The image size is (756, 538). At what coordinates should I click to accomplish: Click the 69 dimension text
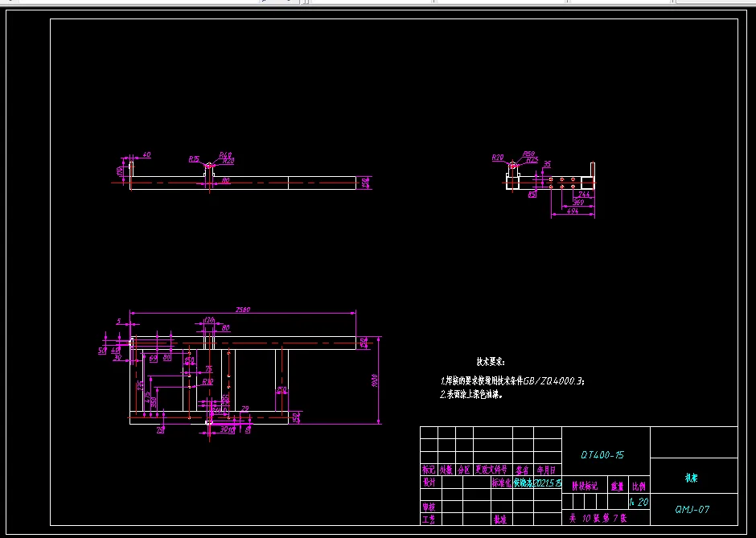click(154, 358)
